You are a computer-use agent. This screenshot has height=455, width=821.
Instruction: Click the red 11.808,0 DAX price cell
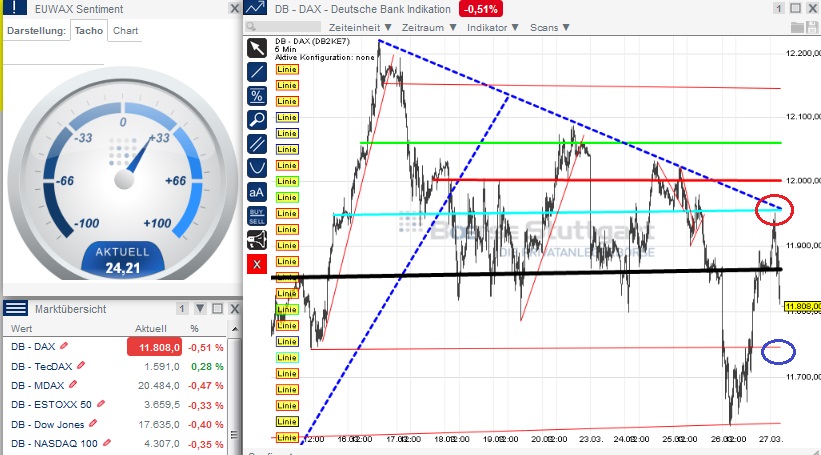[x=154, y=347]
